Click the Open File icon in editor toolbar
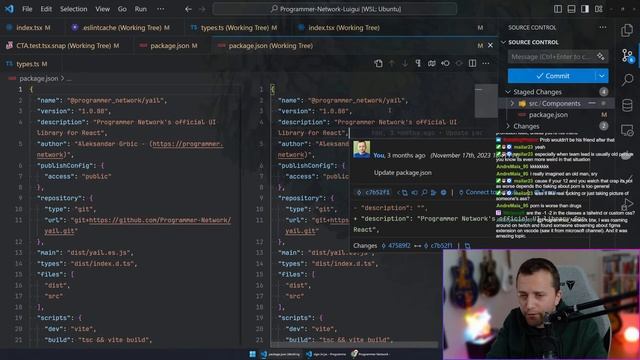This screenshot has width=640, height=360. tap(378, 63)
